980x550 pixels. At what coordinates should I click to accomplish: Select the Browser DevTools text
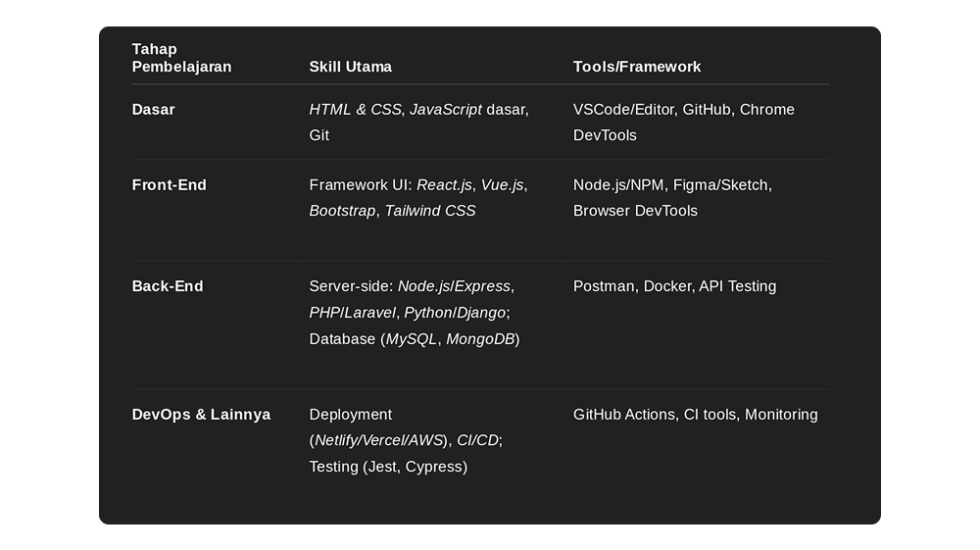coord(635,211)
